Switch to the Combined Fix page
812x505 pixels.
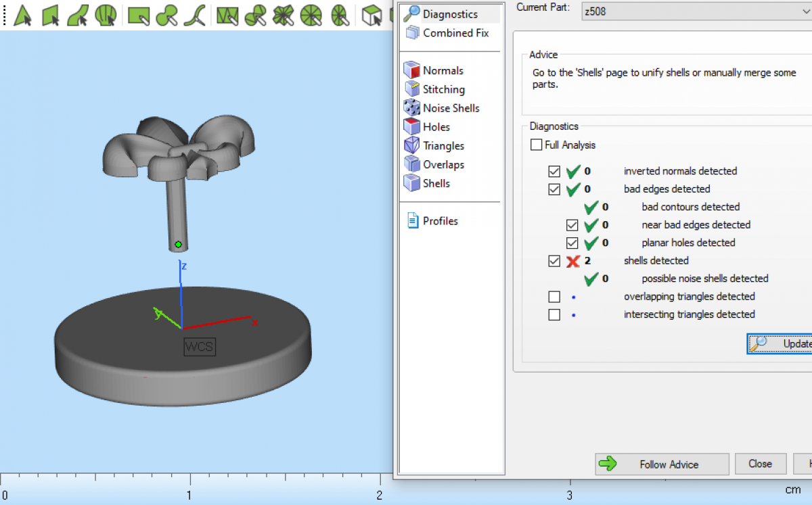[x=455, y=33]
